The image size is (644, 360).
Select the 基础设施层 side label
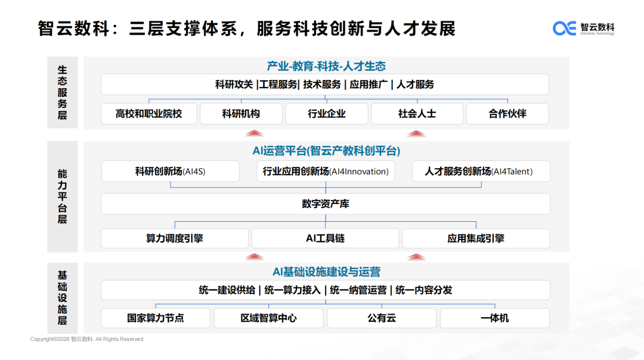63,298
